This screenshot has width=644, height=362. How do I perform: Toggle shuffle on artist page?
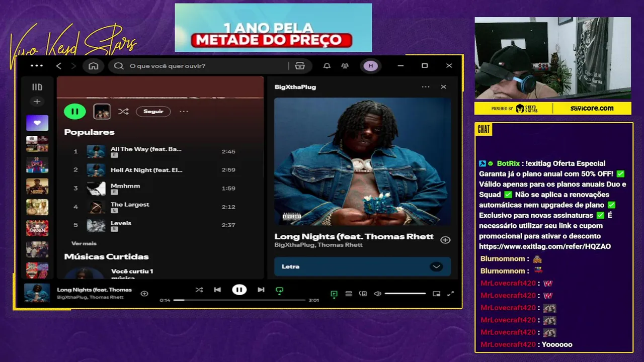pos(123,112)
